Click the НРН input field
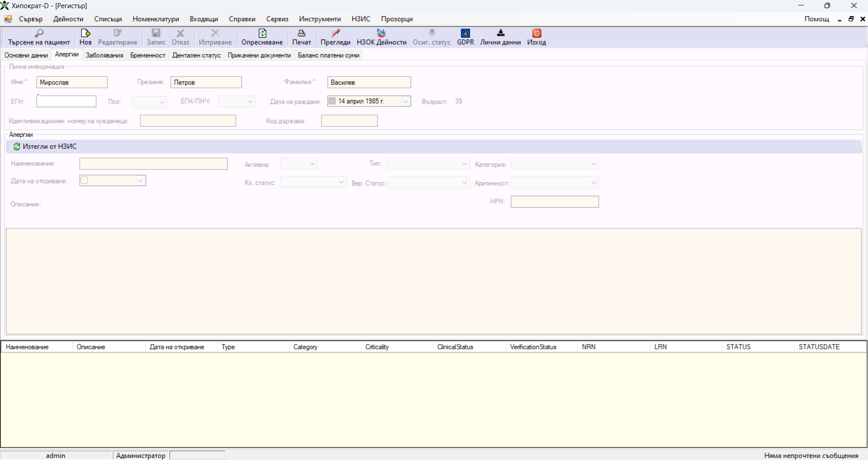 555,202
